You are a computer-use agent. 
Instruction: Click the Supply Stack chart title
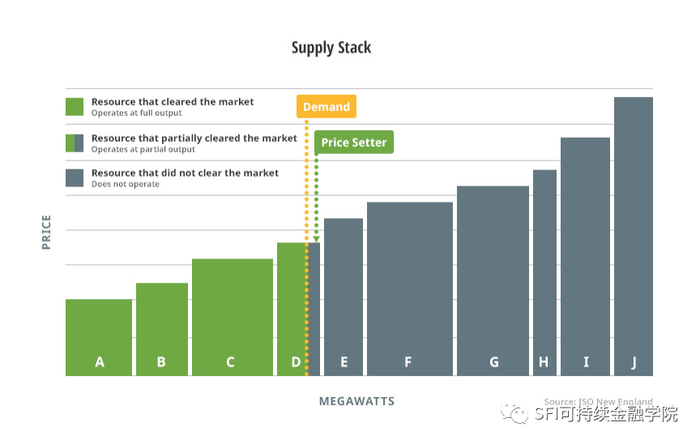point(331,47)
